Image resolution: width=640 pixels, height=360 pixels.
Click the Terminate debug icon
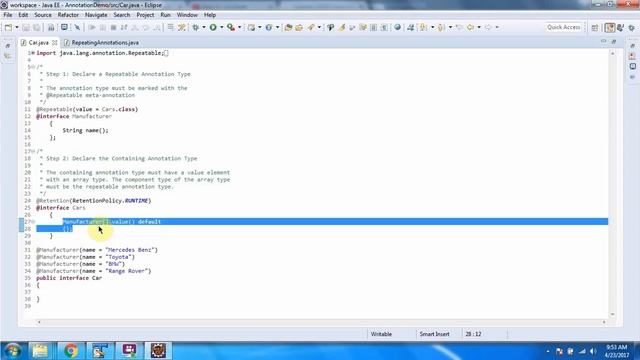(113, 27)
